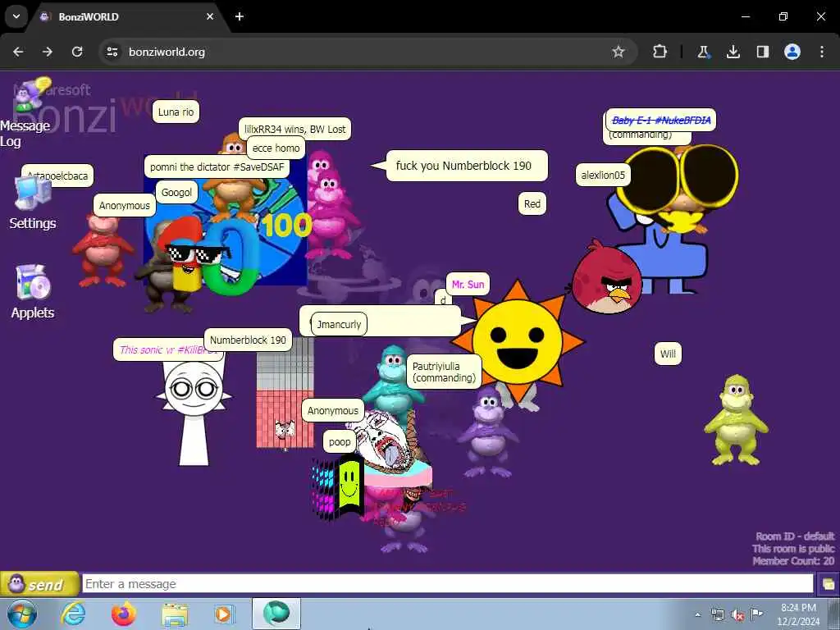The width and height of the screenshot is (840, 630).
Task: Open the taskbar clock showing 8:24 PM
Action: [x=798, y=614]
